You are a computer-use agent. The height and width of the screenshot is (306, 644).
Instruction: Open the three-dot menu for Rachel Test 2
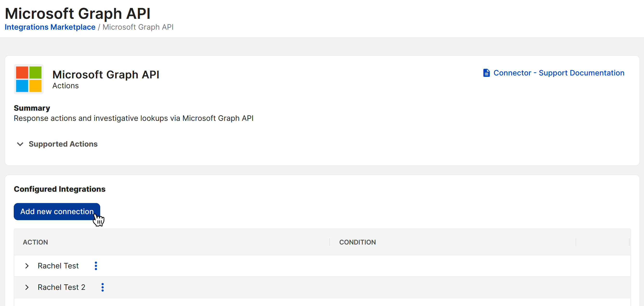102,287
